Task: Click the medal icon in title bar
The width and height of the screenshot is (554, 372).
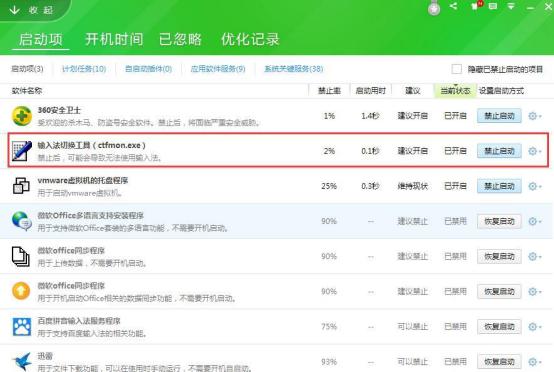Action: [434, 8]
